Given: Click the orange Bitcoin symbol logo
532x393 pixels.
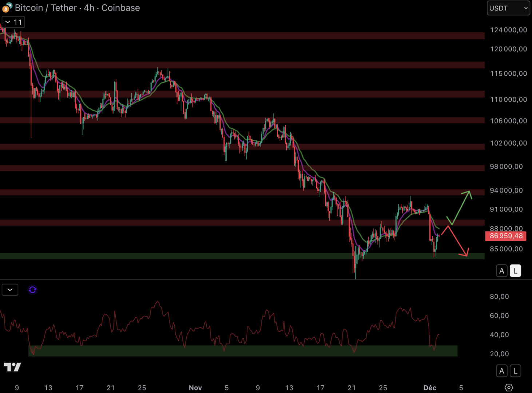Looking at the screenshot, I should coord(5,9).
